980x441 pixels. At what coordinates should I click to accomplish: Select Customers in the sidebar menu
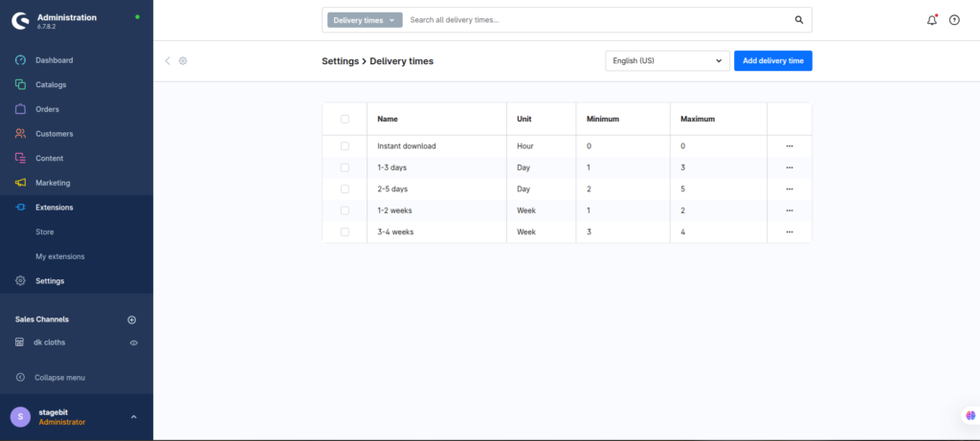click(55, 134)
